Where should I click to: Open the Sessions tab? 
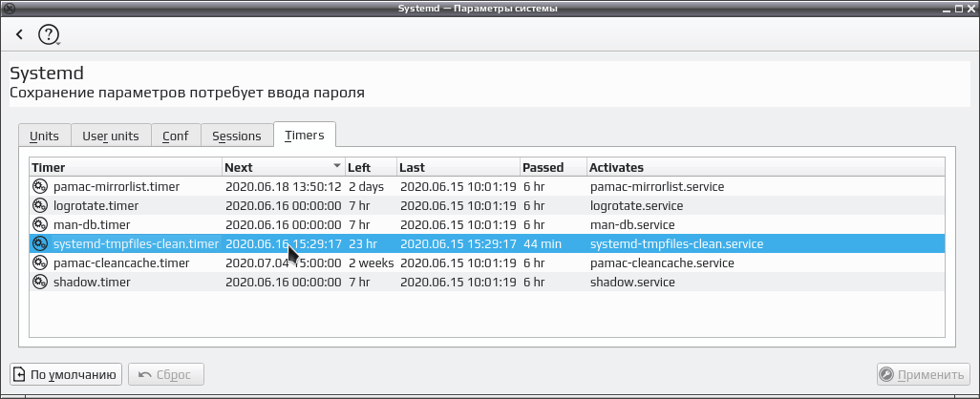(x=237, y=136)
